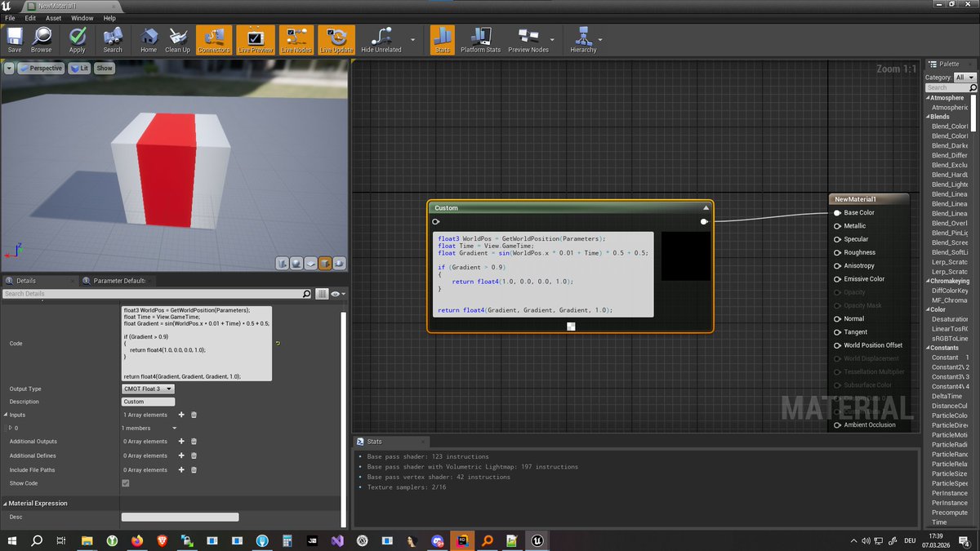Click the Perspective viewport button
The height and width of the screenshot is (551, 980).
coord(41,69)
